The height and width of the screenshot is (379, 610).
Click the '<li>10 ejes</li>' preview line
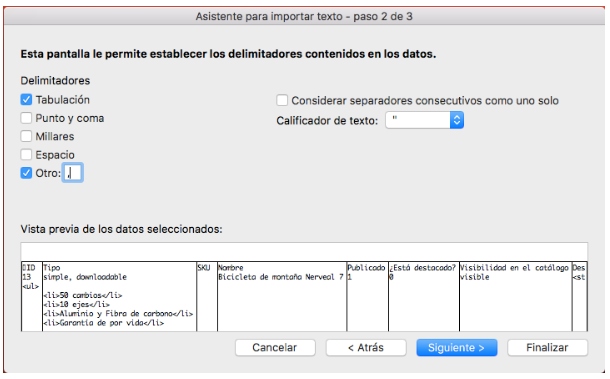click(76, 304)
